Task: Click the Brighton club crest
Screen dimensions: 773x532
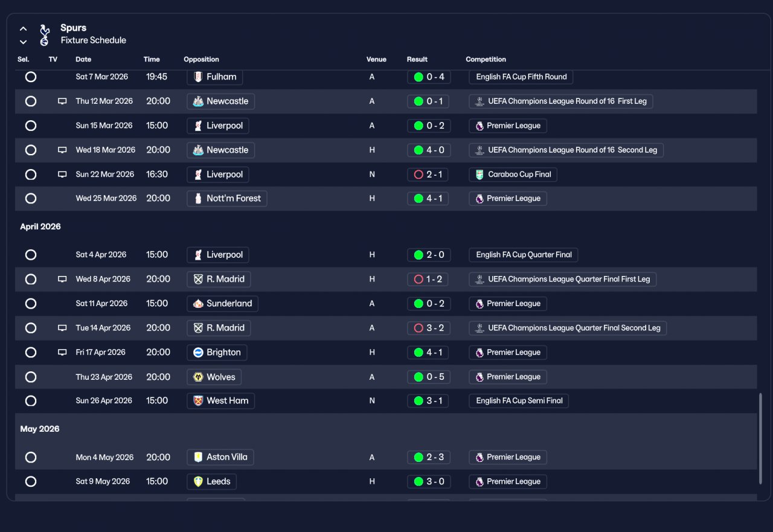Action: 198,353
